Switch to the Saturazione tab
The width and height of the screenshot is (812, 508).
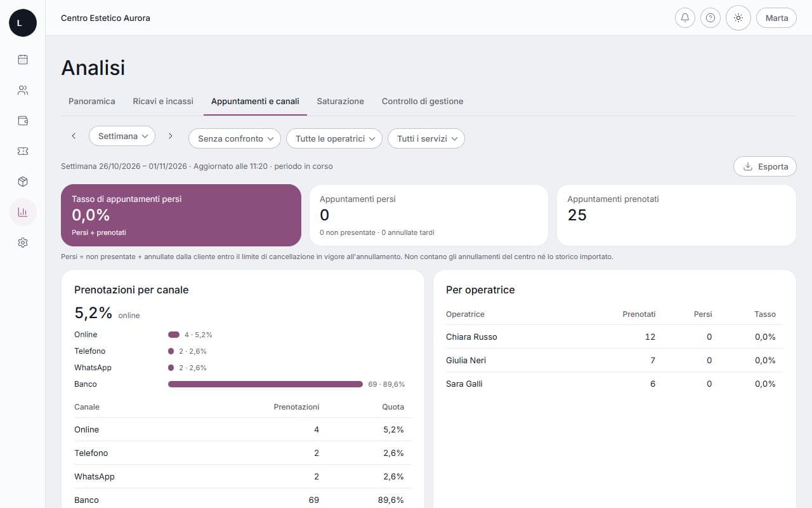click(x=341, y=101)
